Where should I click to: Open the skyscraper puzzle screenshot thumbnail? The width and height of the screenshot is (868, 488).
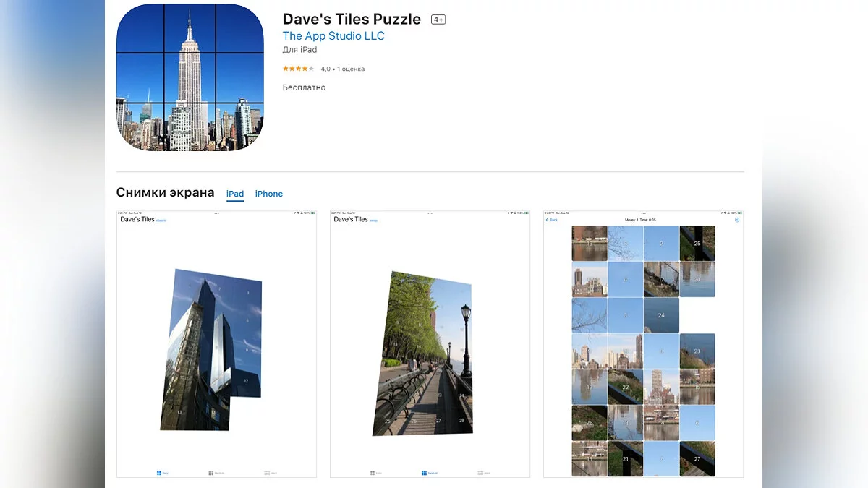pos(216,344)
